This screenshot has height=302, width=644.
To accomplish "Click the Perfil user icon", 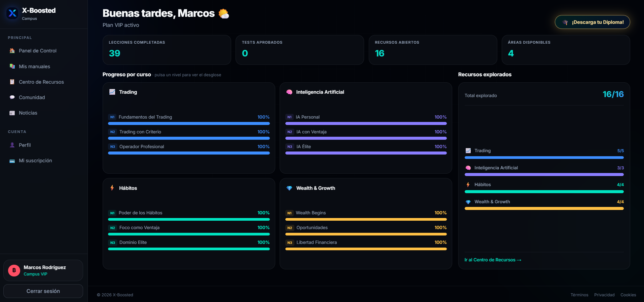I will click(x=12, y=145).
